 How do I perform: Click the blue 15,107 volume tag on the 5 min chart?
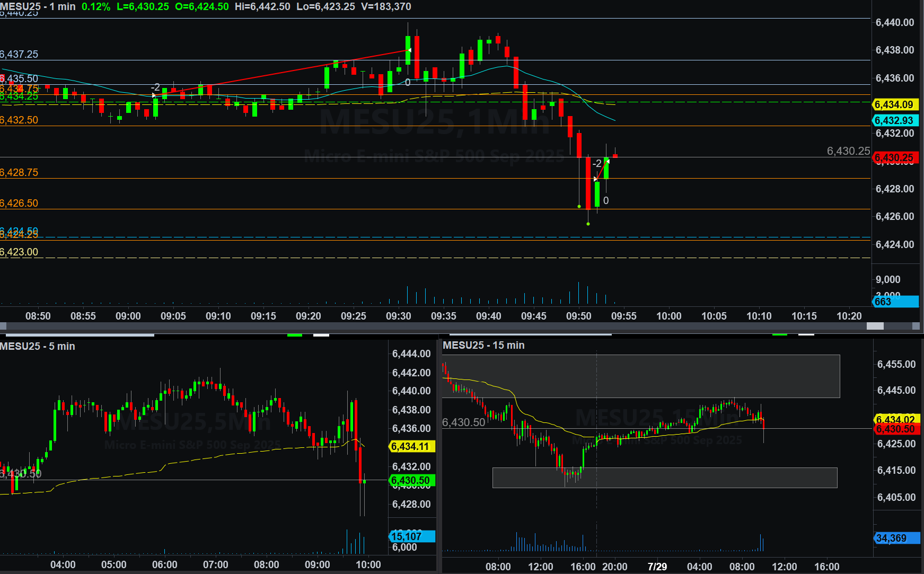(412, 536)
